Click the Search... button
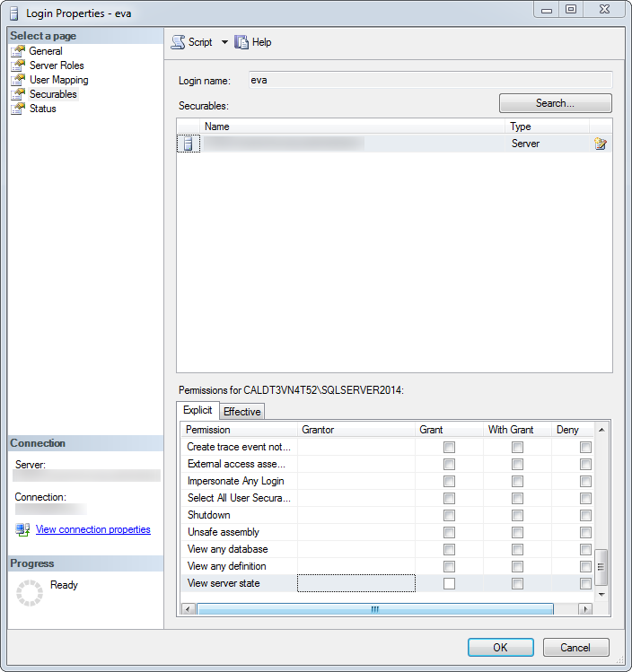 point(555,103)
